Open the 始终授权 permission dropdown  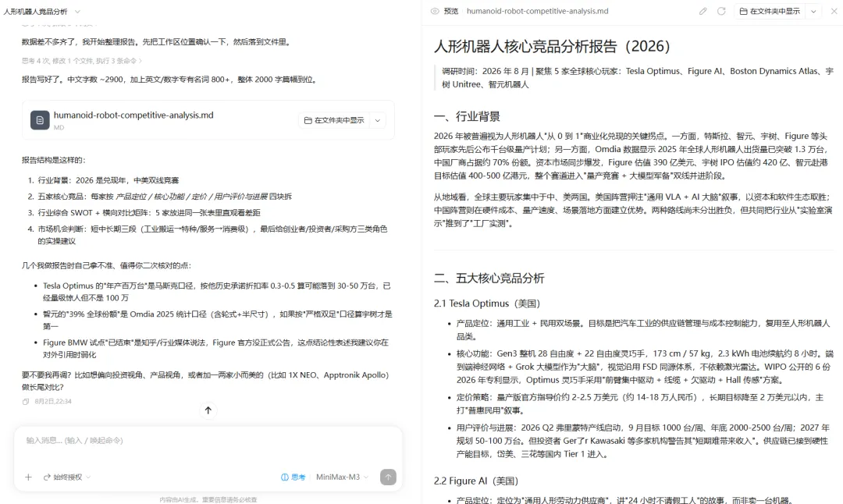67,477
